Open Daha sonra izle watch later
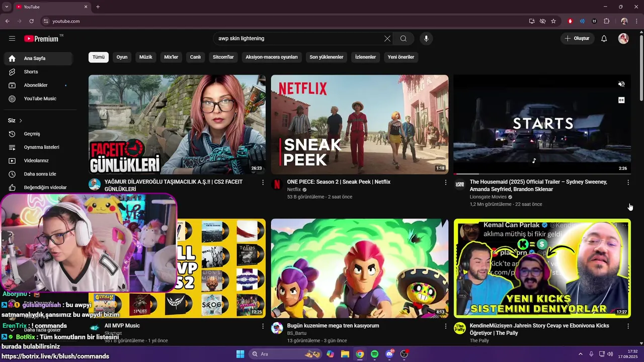Image resolution: width=644 pixels, height=362 pixels. [38, 174]
